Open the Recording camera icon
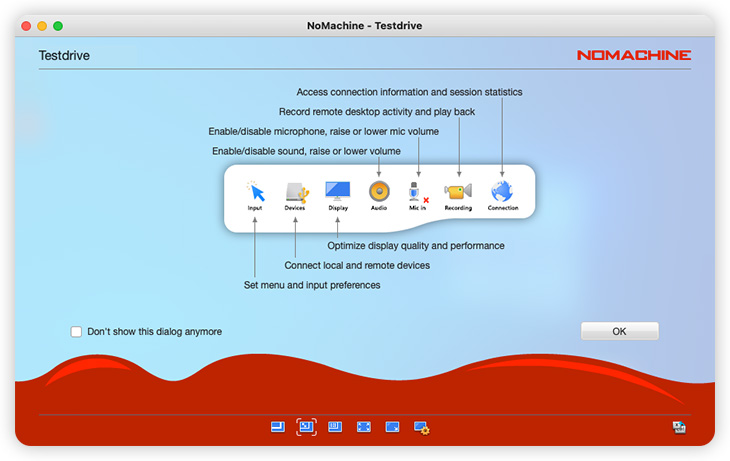Viewport: 730px width, 461px height. 458,193
